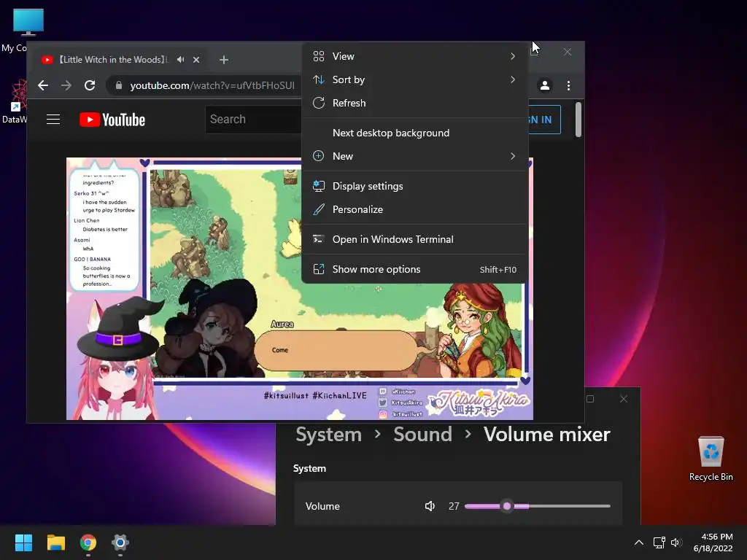Screen dimensions: 747x560
Task: Click the Settings gear taskbar icon
Action: click(120, 542)
